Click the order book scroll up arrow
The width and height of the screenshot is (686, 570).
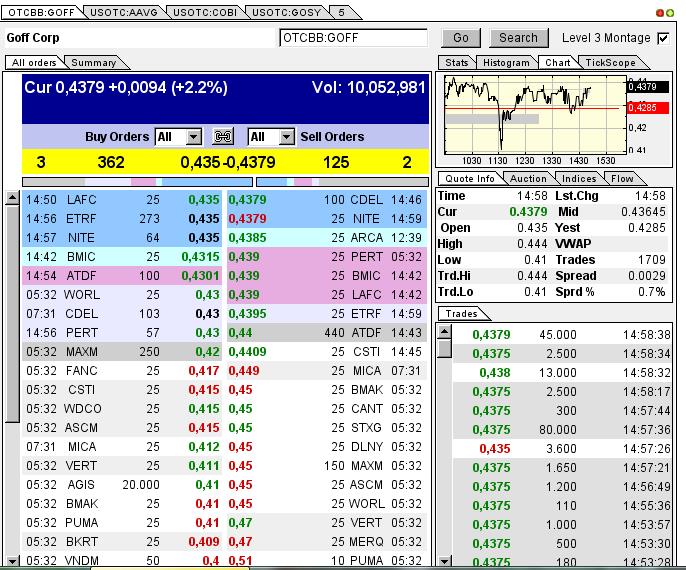[12, 198]
